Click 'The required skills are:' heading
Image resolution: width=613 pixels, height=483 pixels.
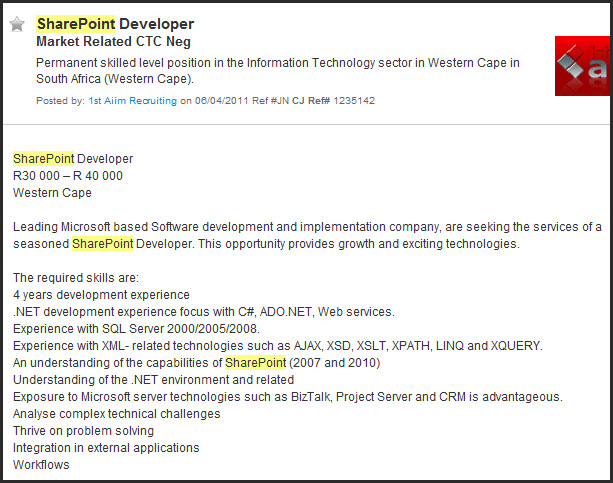tap(76, 278)
